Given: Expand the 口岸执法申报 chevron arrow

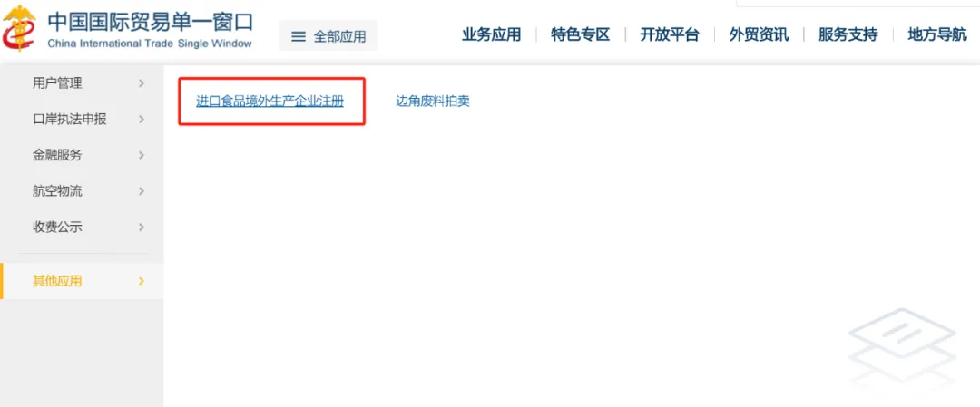Looking at the screenshot, I should coord(142,120).
